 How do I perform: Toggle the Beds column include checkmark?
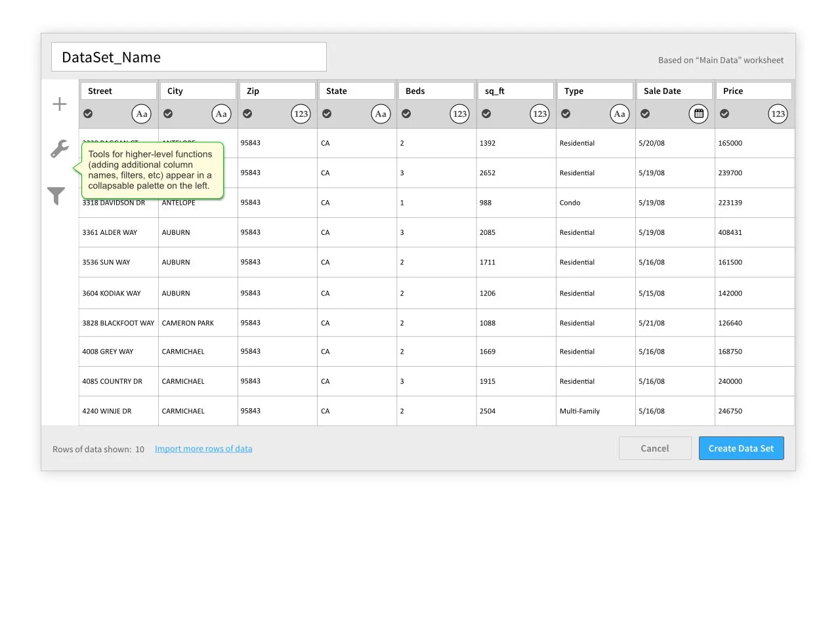(406, 114)
